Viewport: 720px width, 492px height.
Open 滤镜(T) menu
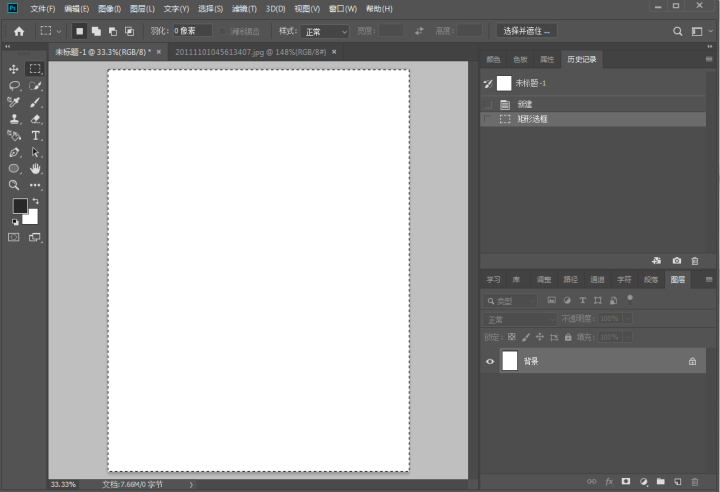coord(244,9)
